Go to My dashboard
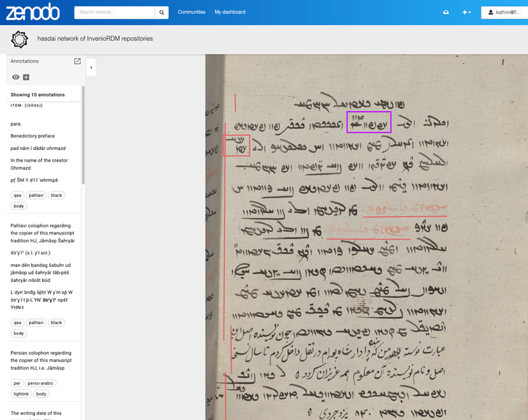This screenshot has height=420, width=528. pos(229,12)
